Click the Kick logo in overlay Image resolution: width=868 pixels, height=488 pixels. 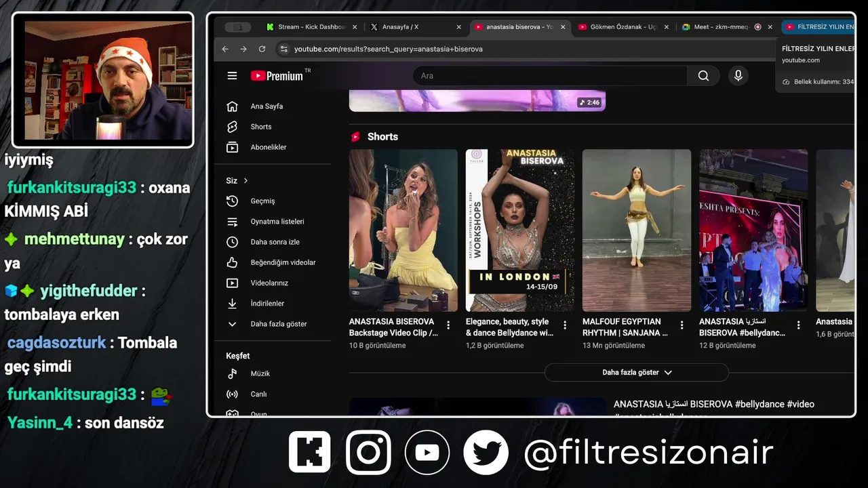click(x=310, y=451)
